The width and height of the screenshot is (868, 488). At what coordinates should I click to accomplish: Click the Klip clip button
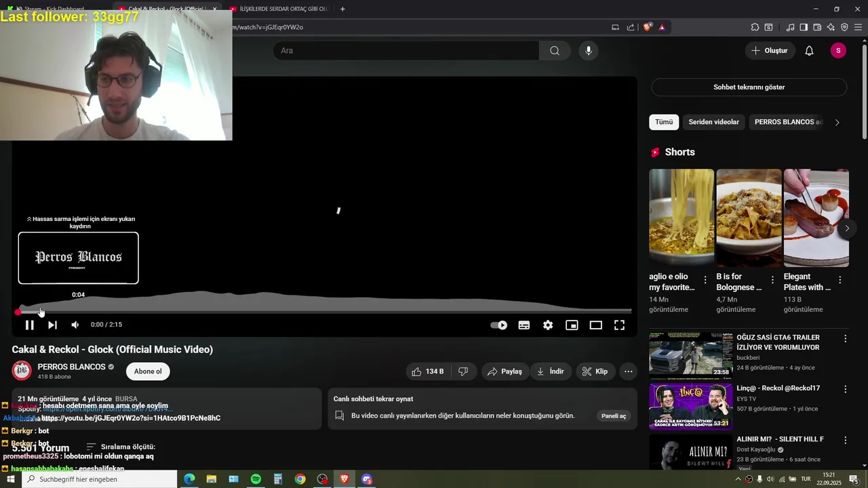tap(595, 371)
